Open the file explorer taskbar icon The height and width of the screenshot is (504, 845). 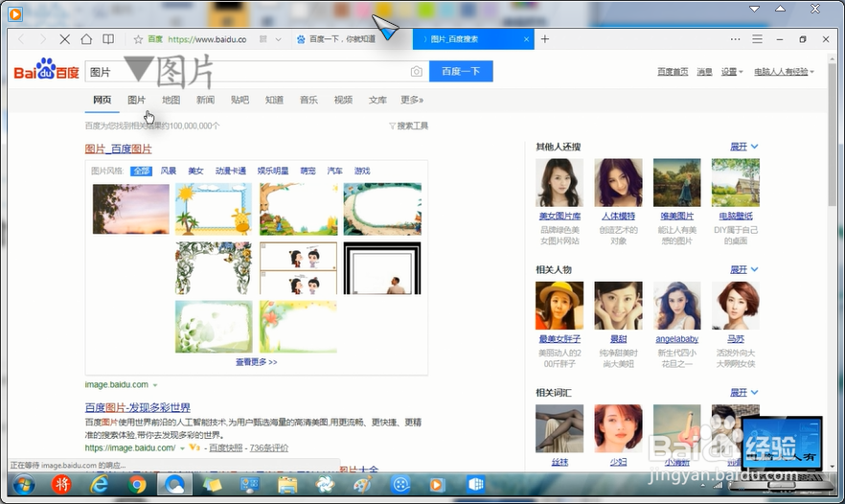pos(287,485)
